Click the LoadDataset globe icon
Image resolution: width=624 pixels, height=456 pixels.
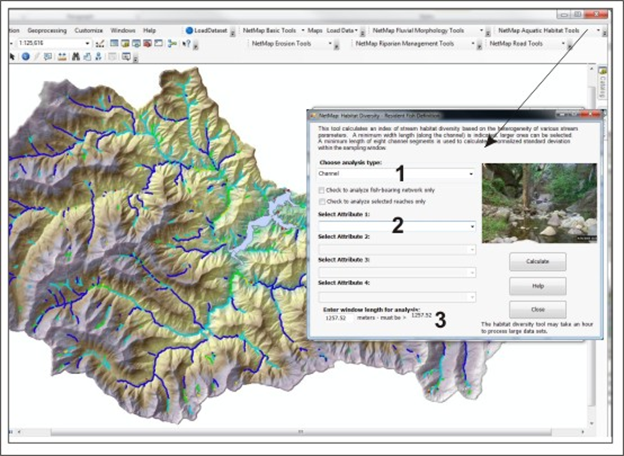190,31
